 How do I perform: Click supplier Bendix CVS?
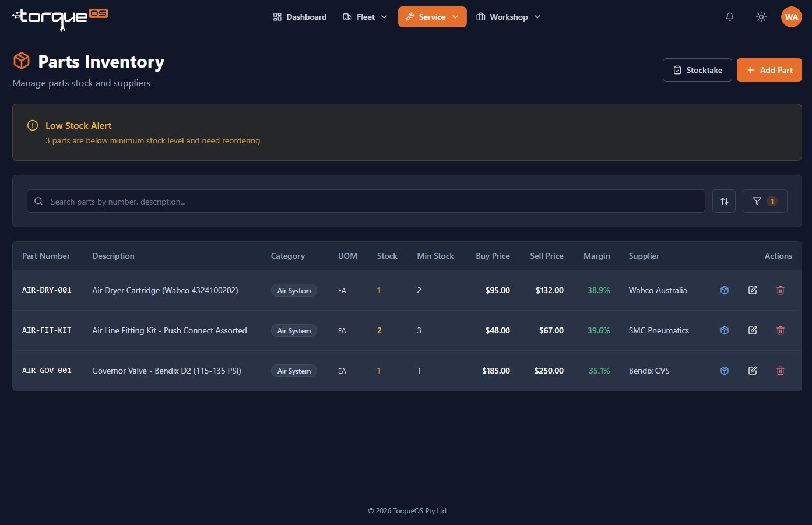tap(649, 371)
